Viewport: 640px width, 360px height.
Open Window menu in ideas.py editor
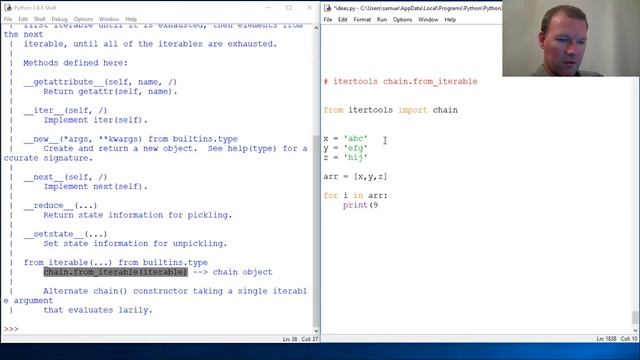tap(428, 20)
